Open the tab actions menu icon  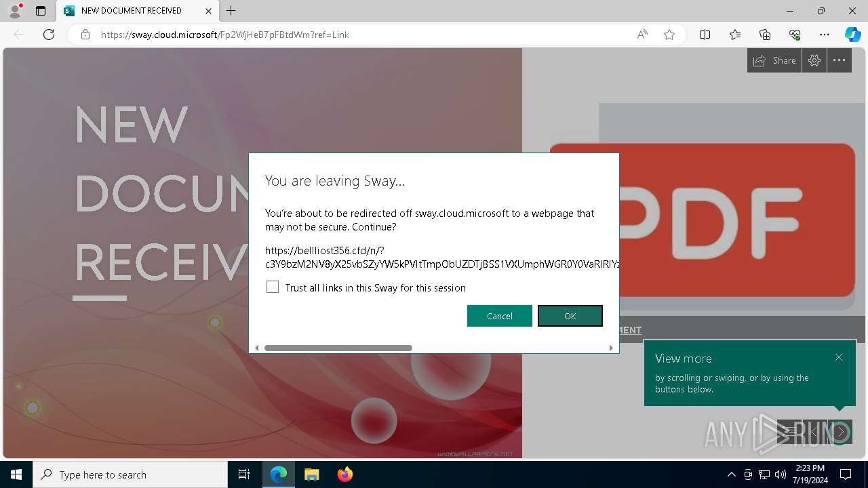click(41, 11)
